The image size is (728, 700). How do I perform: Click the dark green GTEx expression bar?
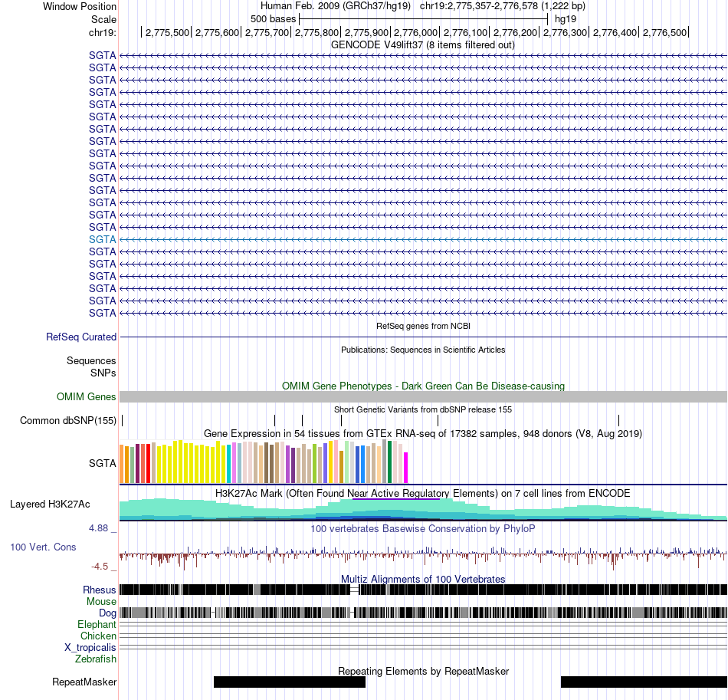click(389, 462)
